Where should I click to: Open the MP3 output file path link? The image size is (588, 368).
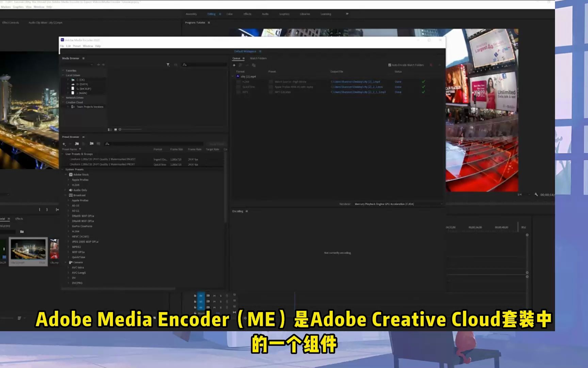click(x=358, y=92)
